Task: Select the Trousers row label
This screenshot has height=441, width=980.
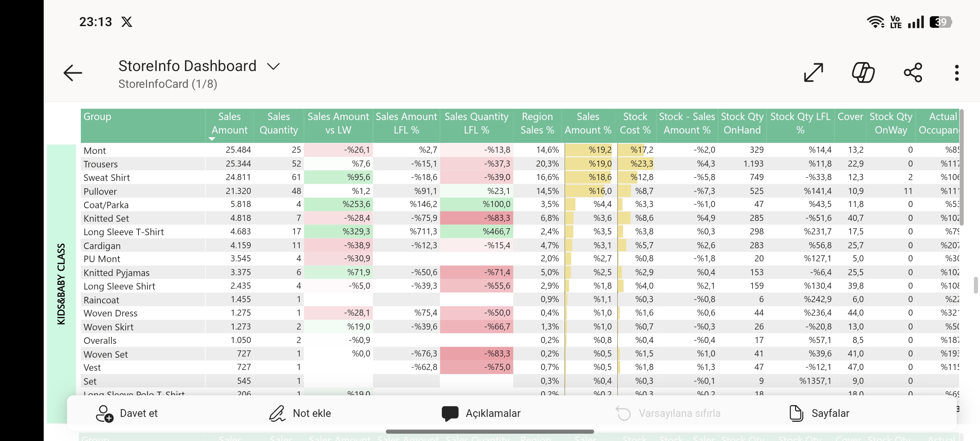Action: click(x=100, y=164)
